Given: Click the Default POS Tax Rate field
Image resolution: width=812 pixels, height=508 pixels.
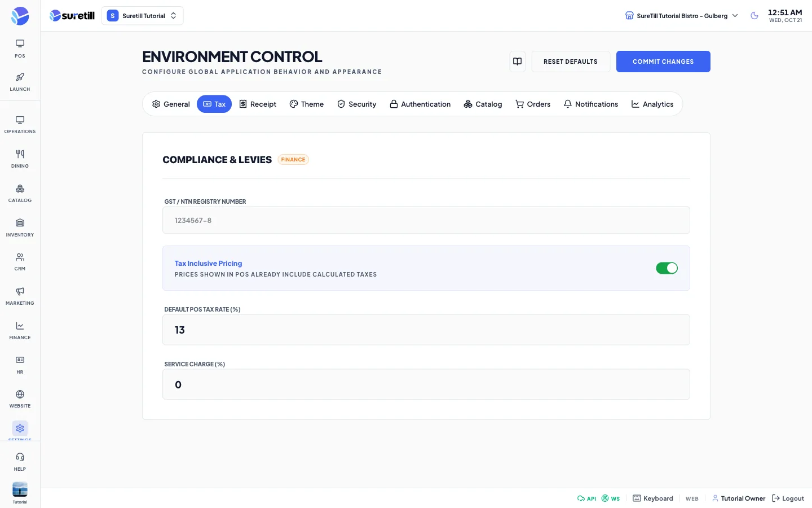Looking at the screenshot, I should [x=426, y=330].
